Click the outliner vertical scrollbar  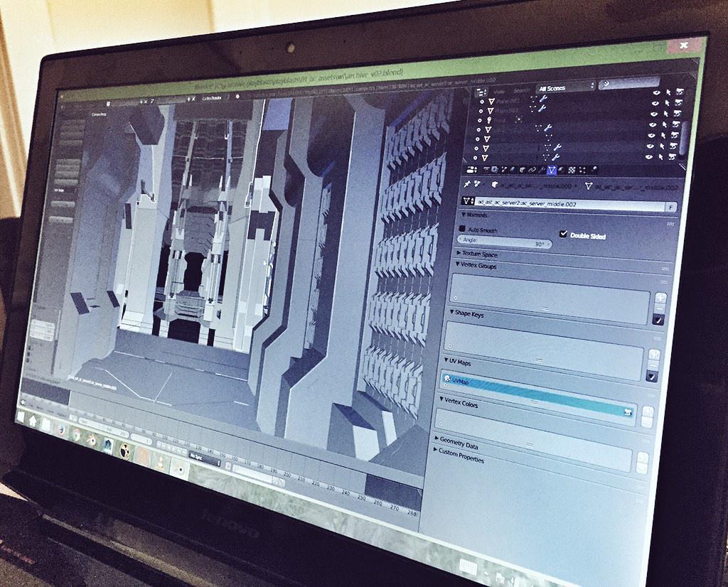[685, 139]
